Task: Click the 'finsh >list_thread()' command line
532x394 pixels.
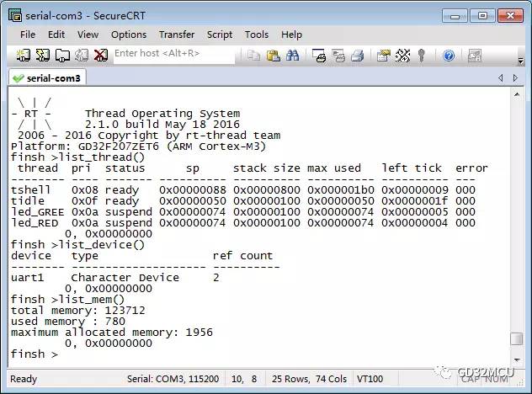Action: pyautogui.click(x=78, y=157)
